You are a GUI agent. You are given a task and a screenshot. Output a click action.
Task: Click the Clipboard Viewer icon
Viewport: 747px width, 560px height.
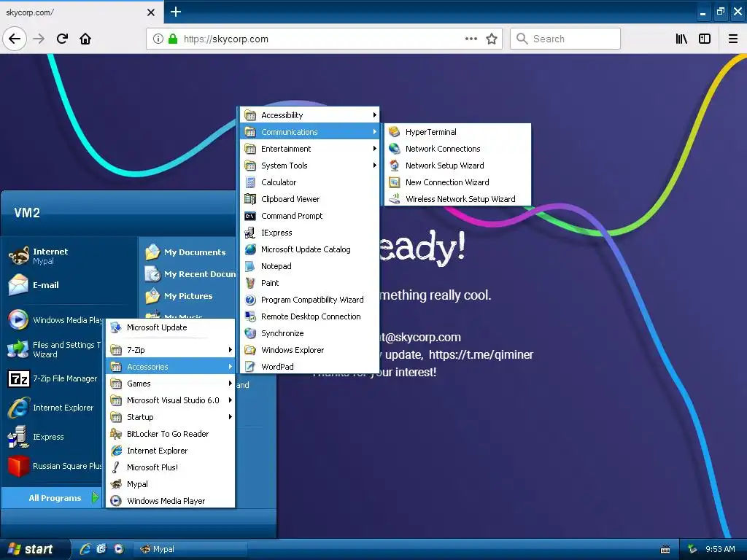[x=250, y=199]
